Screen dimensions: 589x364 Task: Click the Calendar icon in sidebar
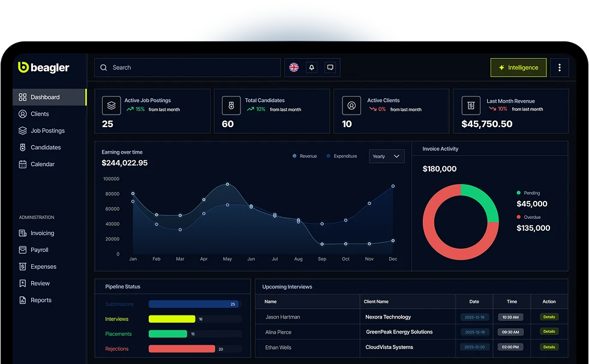pos(23,164)
